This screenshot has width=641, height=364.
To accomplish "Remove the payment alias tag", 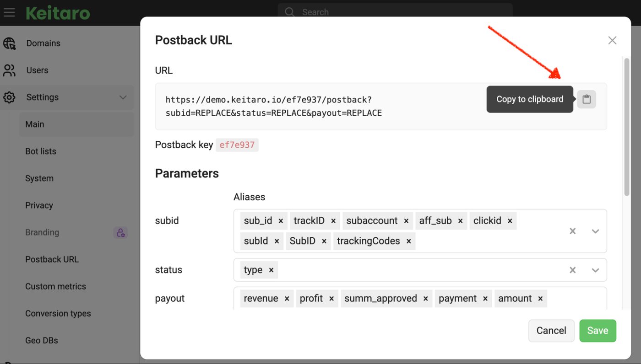I will pos(485,299).
